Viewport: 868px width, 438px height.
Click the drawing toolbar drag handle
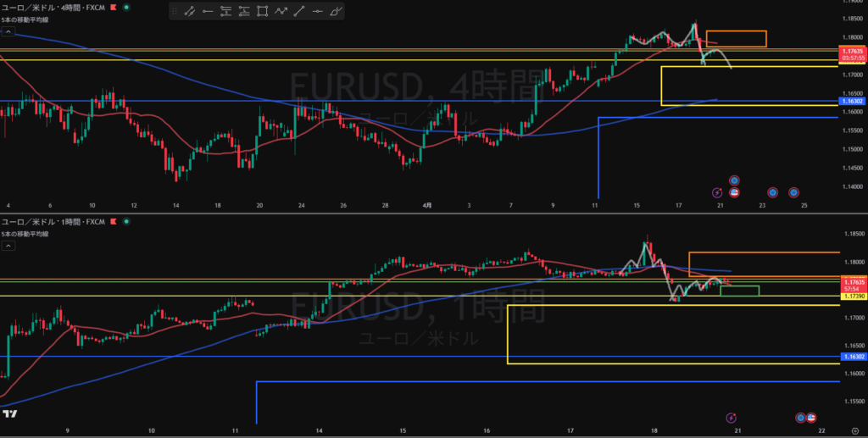click(x=175, y=12)
